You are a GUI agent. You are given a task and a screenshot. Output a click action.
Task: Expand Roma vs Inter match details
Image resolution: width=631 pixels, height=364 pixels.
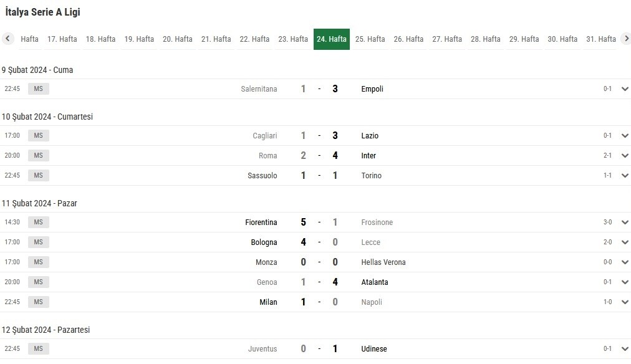pyautogui.click(x=625, y=156)
